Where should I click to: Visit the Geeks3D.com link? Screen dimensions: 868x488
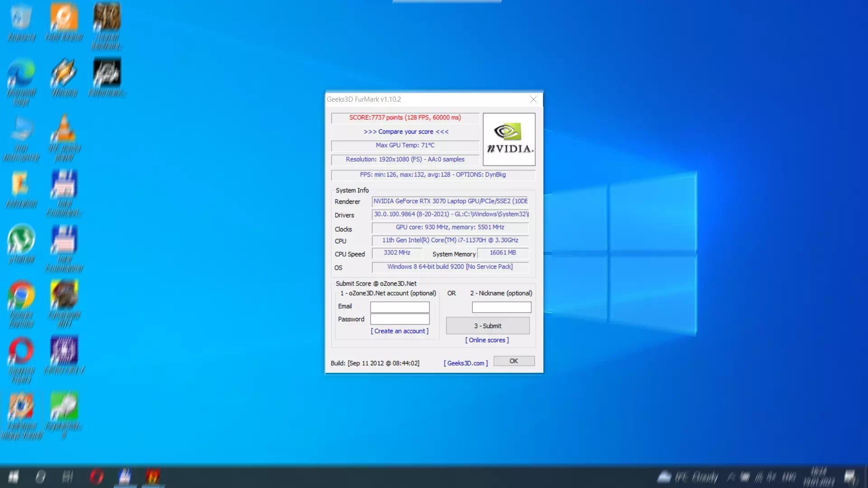click(x=466, y=363)
